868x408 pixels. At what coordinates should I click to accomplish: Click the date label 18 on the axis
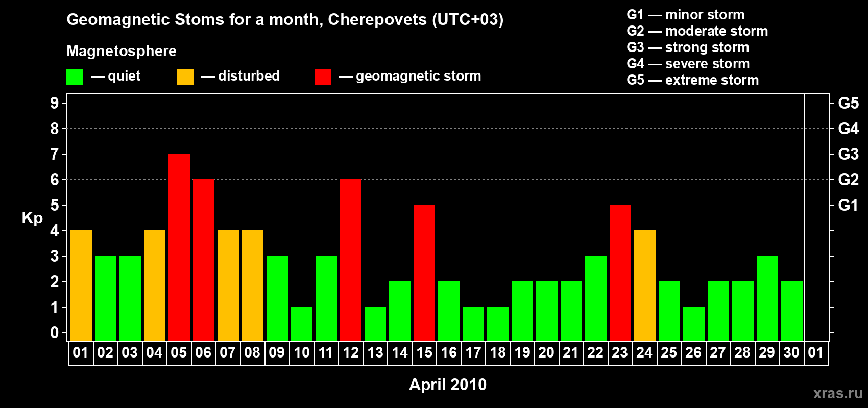[x=498, y=353]
